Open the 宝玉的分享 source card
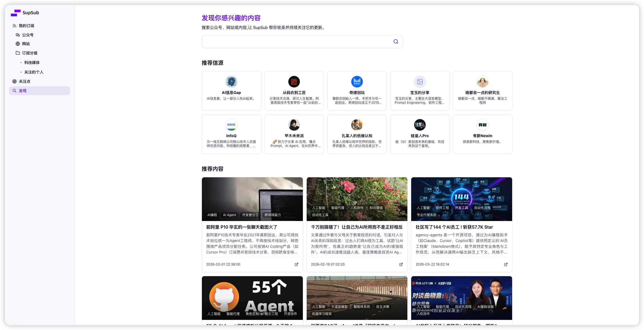The height and width of the screenshot is (330, 644). [420, 91]
